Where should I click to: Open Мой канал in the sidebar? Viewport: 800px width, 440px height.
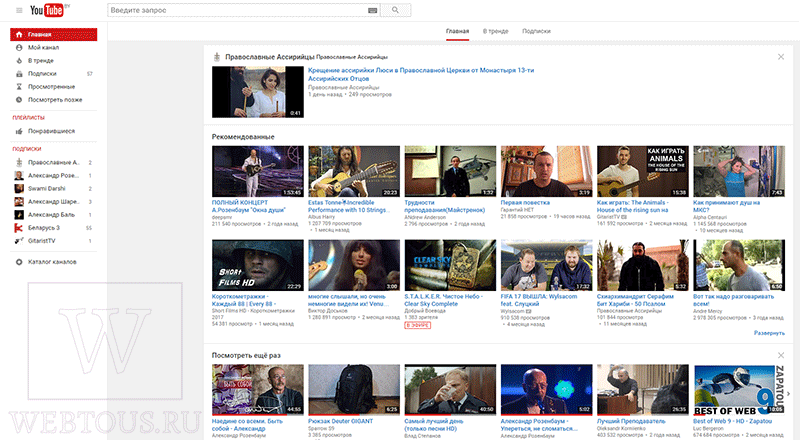pyautogui.click(x=43, y=47)
